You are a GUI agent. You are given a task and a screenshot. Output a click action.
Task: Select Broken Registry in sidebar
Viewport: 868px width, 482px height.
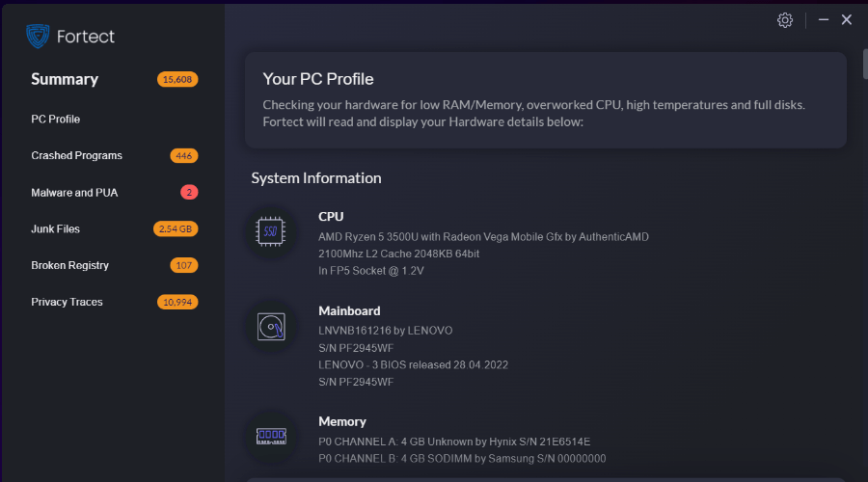pyautogui.click(x=69, y=265)
